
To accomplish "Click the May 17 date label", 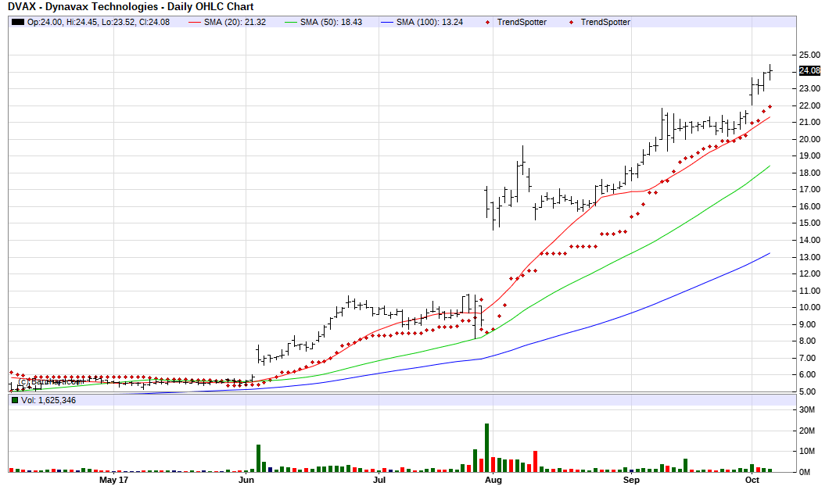I will click(113, 480).
